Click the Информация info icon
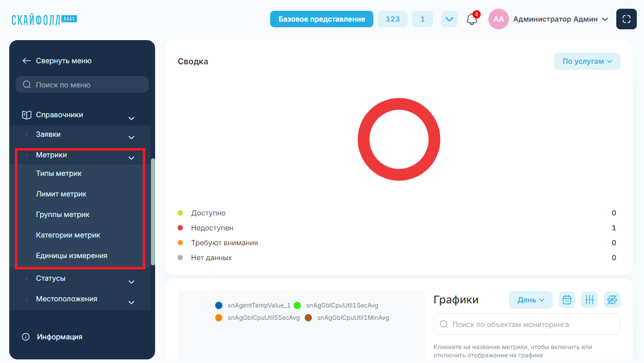 [26, 337]
